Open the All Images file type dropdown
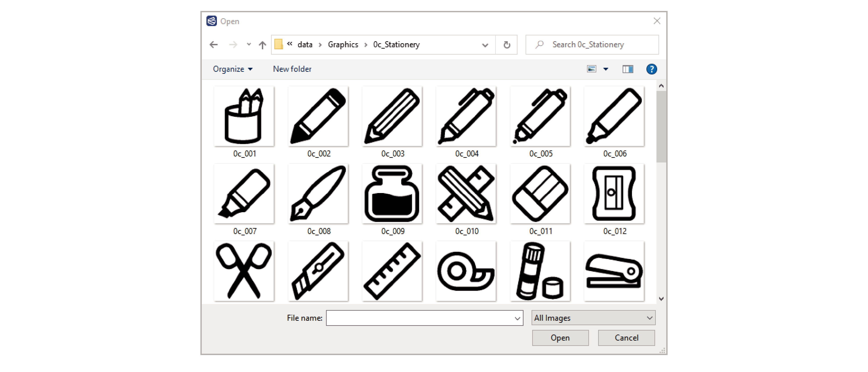Screen dimensions: 868x372 click(593, 318)
